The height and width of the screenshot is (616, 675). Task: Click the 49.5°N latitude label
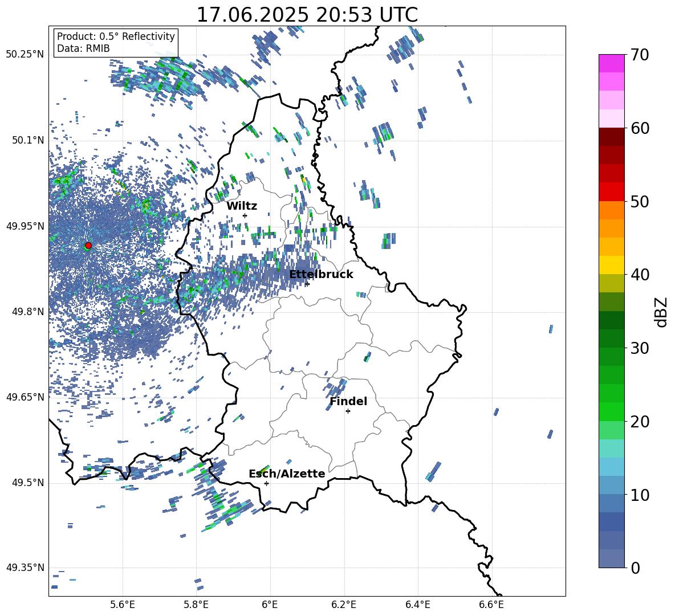coord(29,483)
